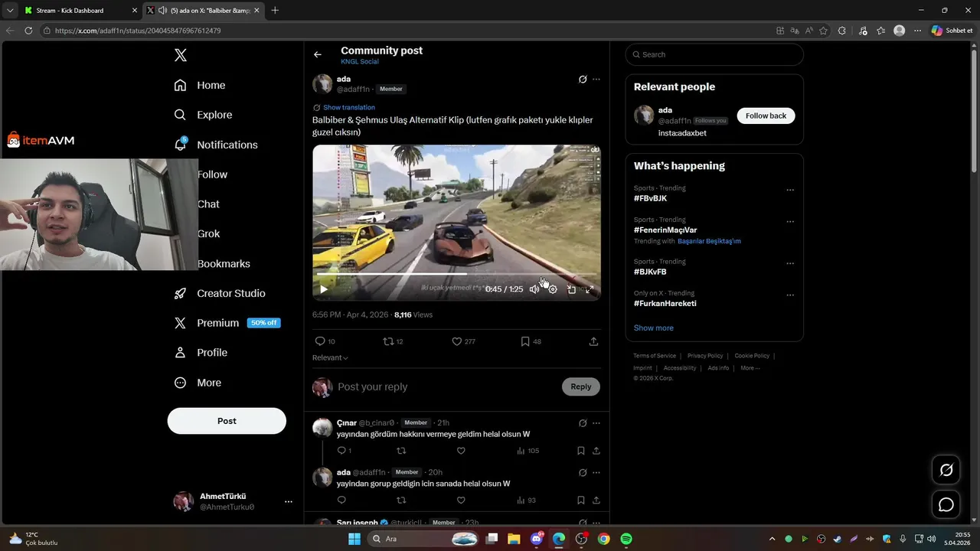Image resolution: width=980 pixels, height=551 pixels.
Task: Bookmark Çınar's reply
Action: pos(581,451)
